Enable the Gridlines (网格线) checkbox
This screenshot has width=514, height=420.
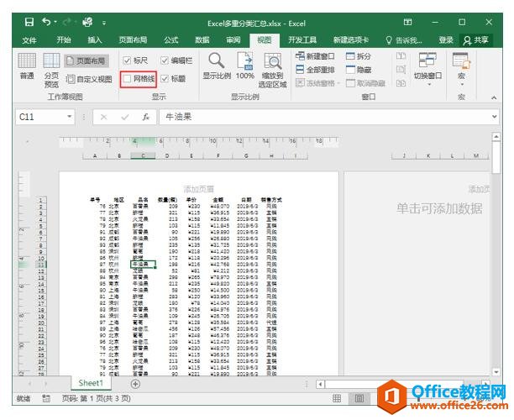(x=127, y=79)
